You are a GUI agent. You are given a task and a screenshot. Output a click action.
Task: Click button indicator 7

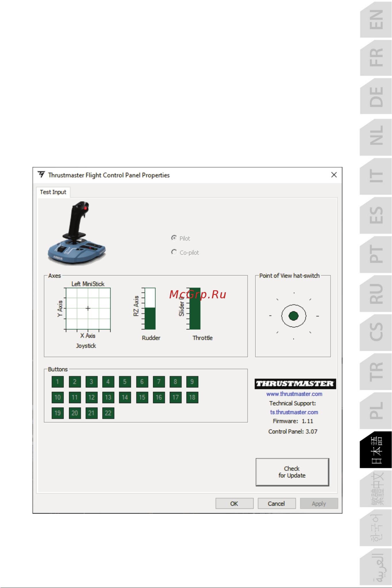pyautogui.click(x=159, y=382)
